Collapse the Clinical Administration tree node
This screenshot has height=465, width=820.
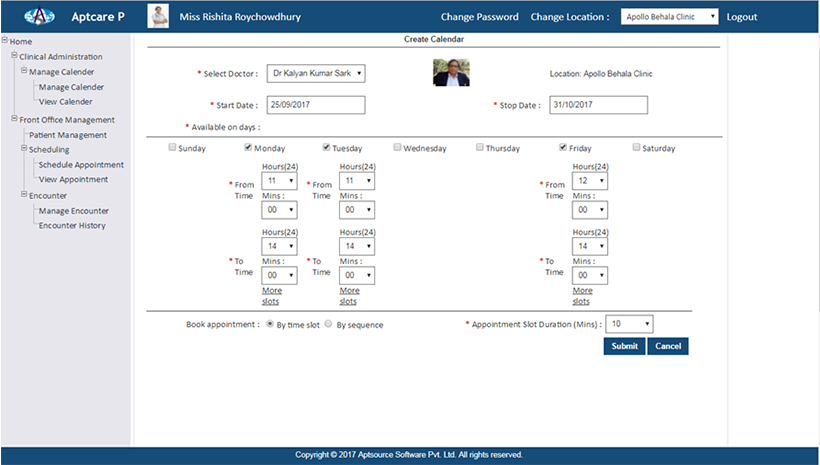pyautogui.click(x=15, y=57)
